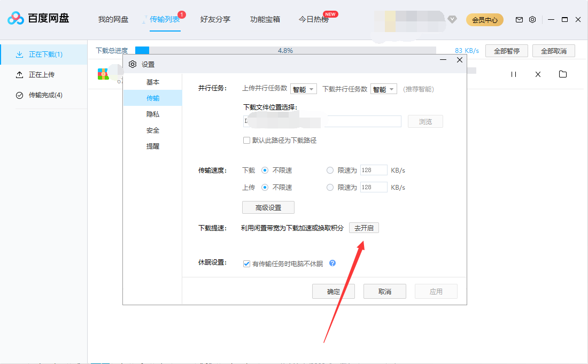This screenshot has height=364, width=588.
Task: Open the 隐私 settings section
Action: pos(153,114)
